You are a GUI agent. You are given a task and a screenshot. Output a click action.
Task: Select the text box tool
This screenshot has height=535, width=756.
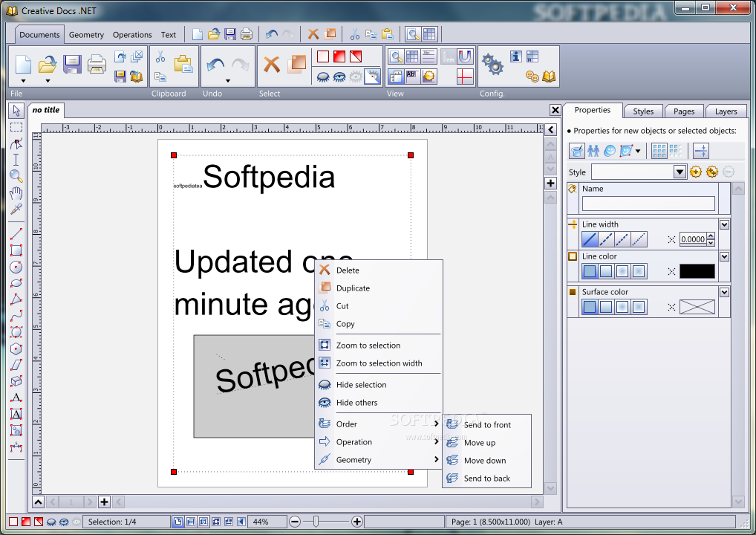point(16,415)
